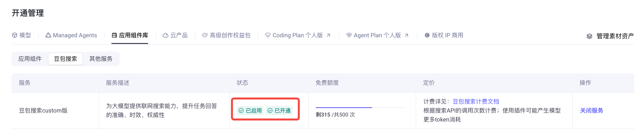The width and height of the screenshot is (644, 137).
Task: Click the free quota progress bar
Action: pyautogui.click(x=360, y=107)
